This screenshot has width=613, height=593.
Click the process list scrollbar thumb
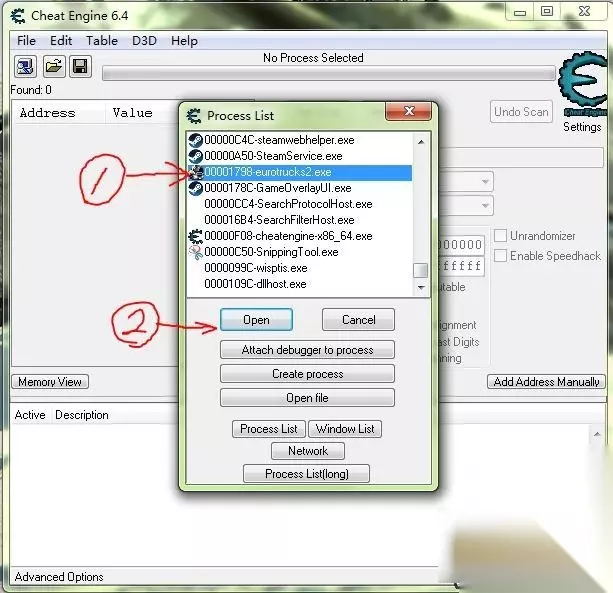(x=421, y=270)
